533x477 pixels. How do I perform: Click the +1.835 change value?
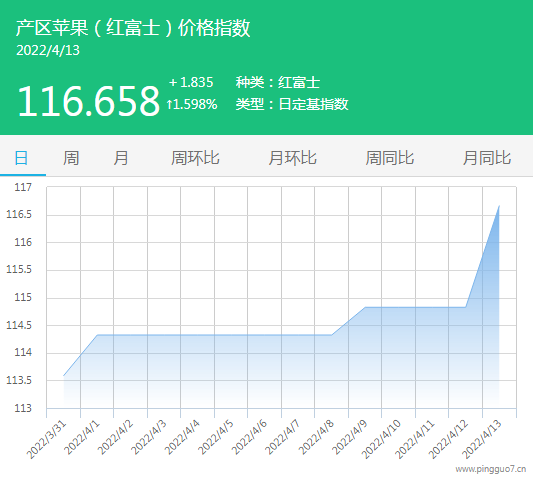pos(191,82)
